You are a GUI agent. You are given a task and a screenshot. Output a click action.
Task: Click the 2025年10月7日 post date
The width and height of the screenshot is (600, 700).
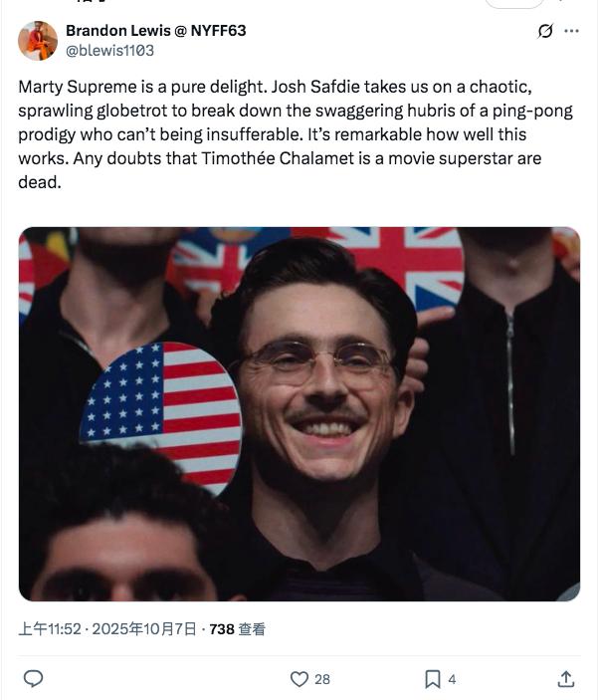pyautogui.click(x=146, y=629)
